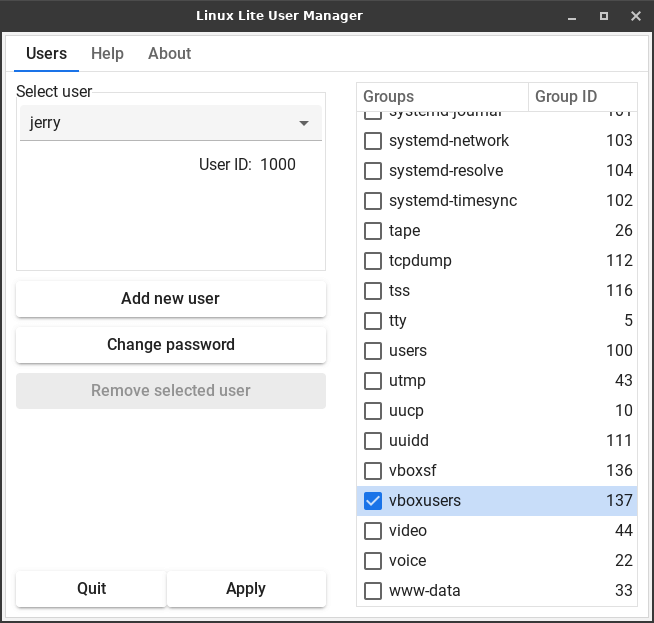Open the About tab
The height and width of the screenshot is (623, 654).
click(169, 54)
